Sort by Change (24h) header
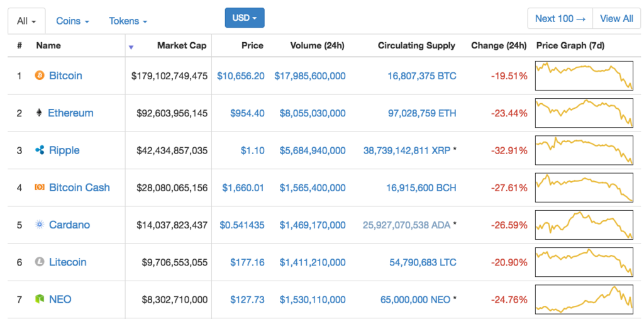Viewport: 644px width, 319px height. pos(499,46)
